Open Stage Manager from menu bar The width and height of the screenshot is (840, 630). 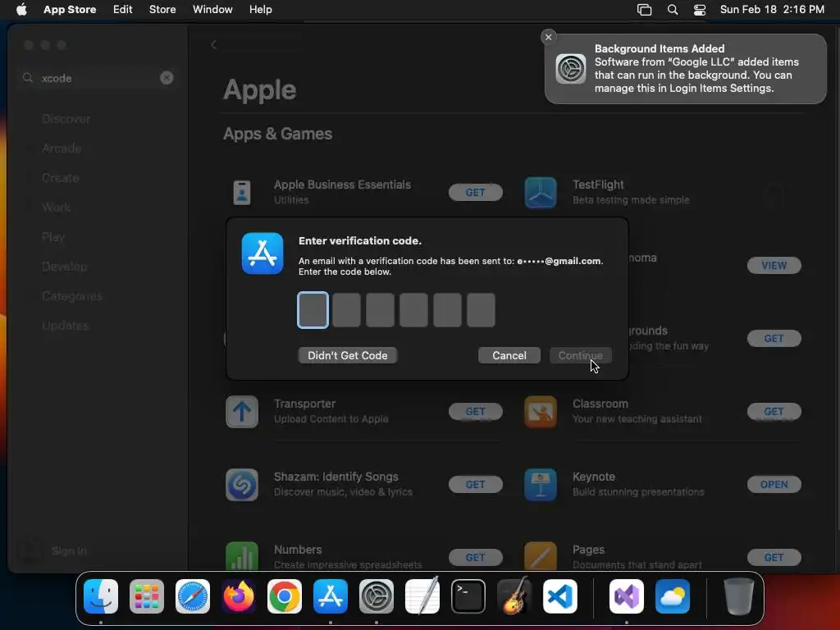[x=645, y=10]
